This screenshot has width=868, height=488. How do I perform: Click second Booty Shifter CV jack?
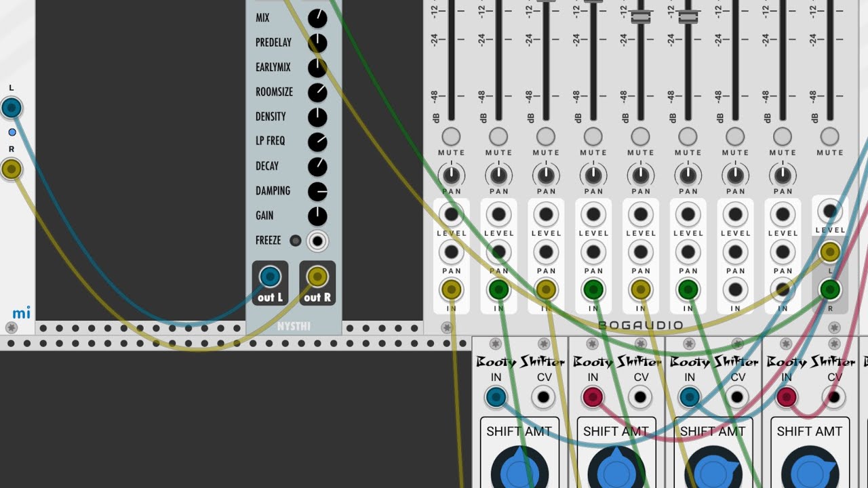(x=640, y=397)
